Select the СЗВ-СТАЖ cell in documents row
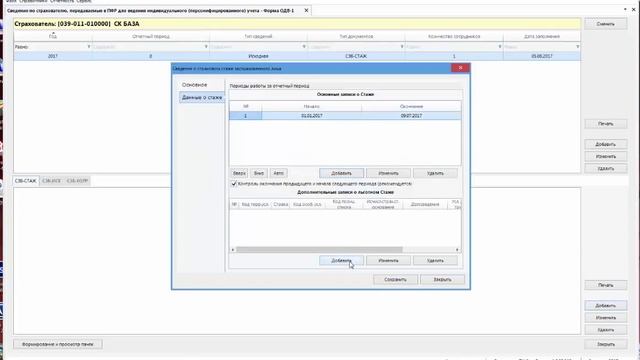Image resolution: width=640 pixels, height=360 pixels. coord(356,56)
